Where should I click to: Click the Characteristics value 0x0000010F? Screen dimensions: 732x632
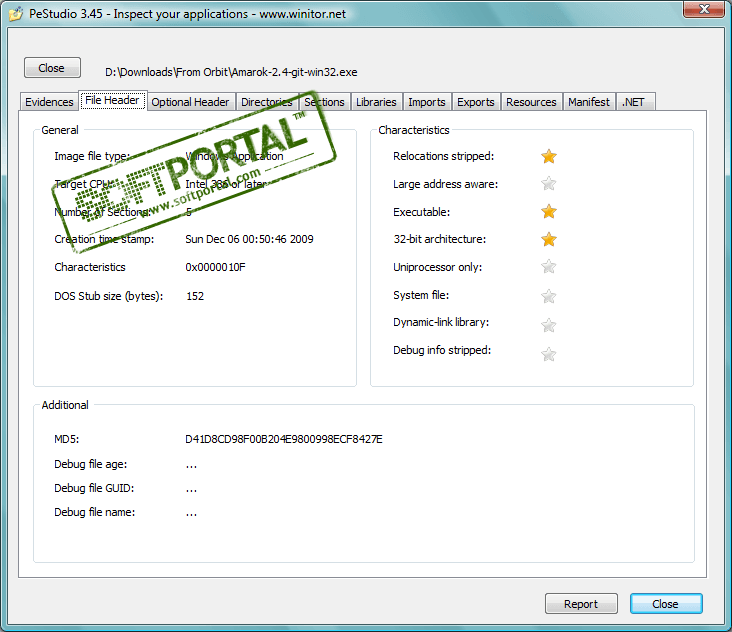(x=215, y=267)
